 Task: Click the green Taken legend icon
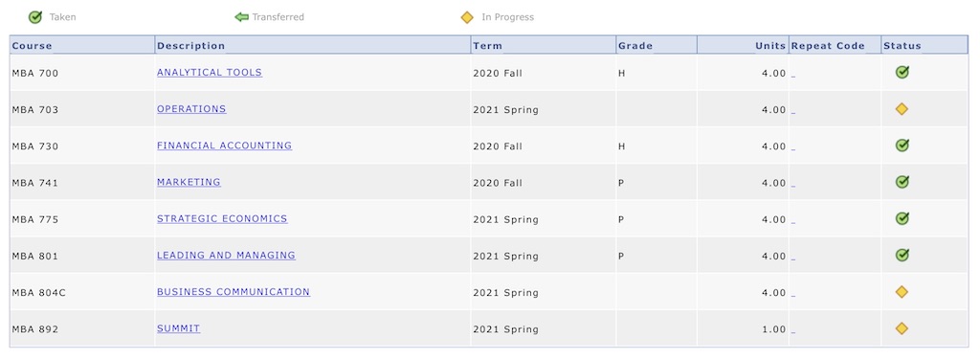click(x=35, y=17)
